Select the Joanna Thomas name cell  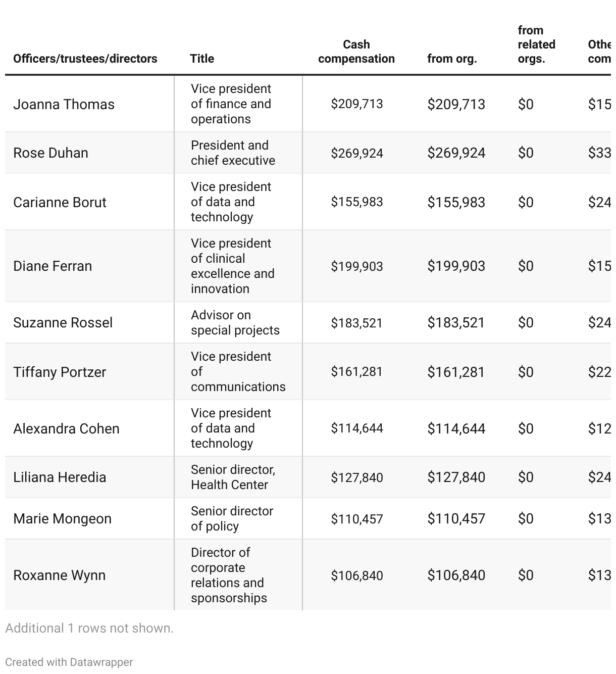click(x=64, y=104)
